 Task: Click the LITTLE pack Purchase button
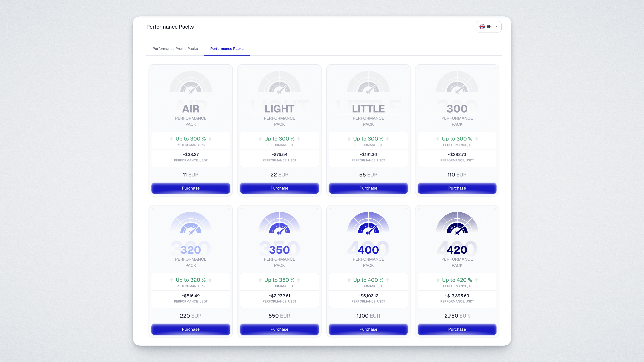pyautogui.click(x=368, y=188)
